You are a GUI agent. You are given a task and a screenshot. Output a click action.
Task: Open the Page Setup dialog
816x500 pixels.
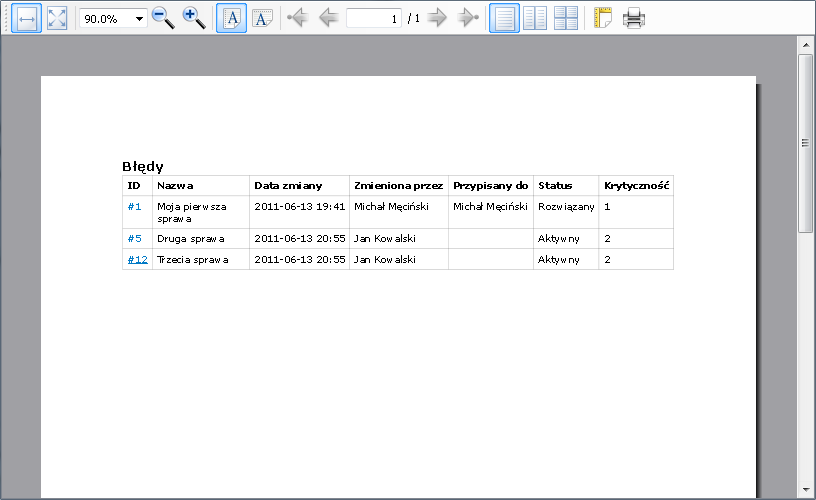click(x=602, y=18)
